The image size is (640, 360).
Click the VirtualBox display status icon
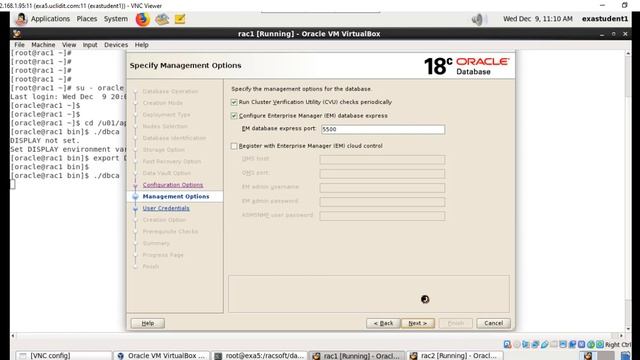pos(562,344)
